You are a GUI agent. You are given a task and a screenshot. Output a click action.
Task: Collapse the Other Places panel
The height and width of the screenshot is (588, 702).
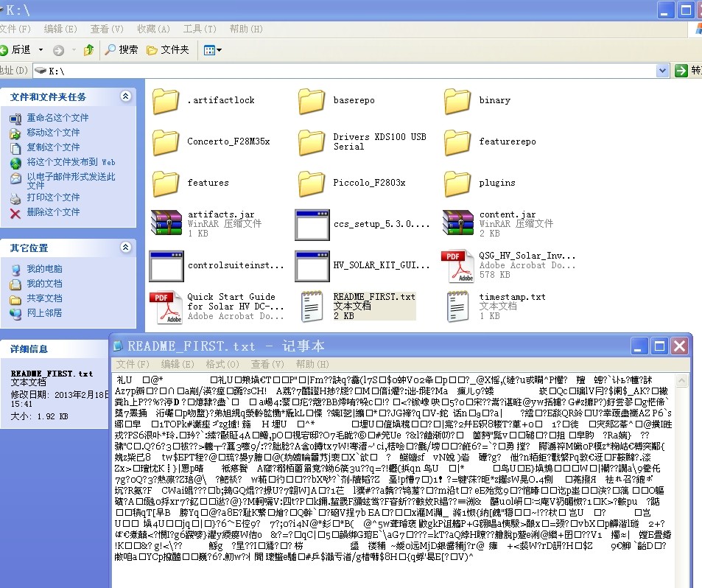(126, 247)
